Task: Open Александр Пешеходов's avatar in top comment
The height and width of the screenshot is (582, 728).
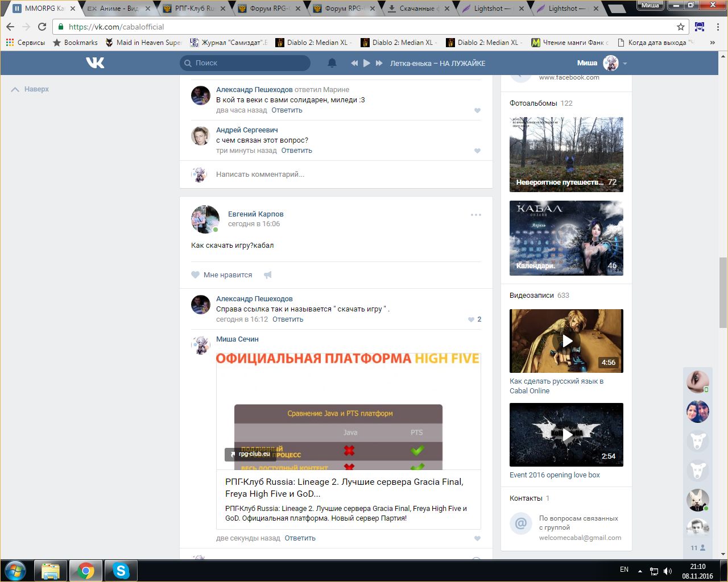Action: [x=200, y=96]
